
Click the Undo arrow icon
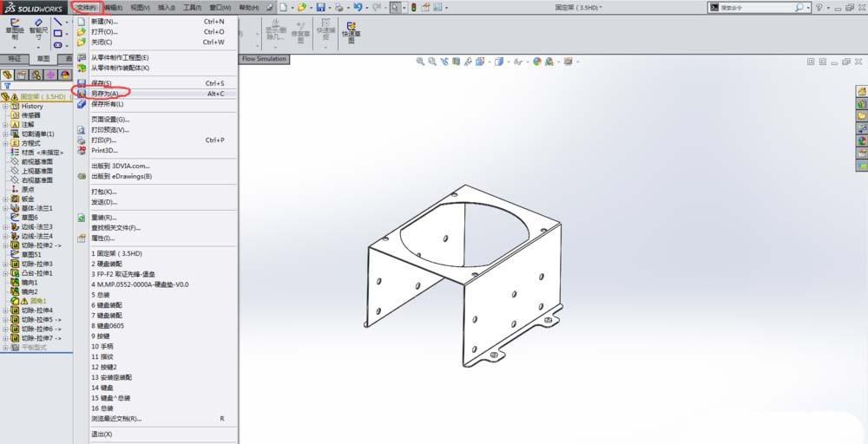coord(358,7)
